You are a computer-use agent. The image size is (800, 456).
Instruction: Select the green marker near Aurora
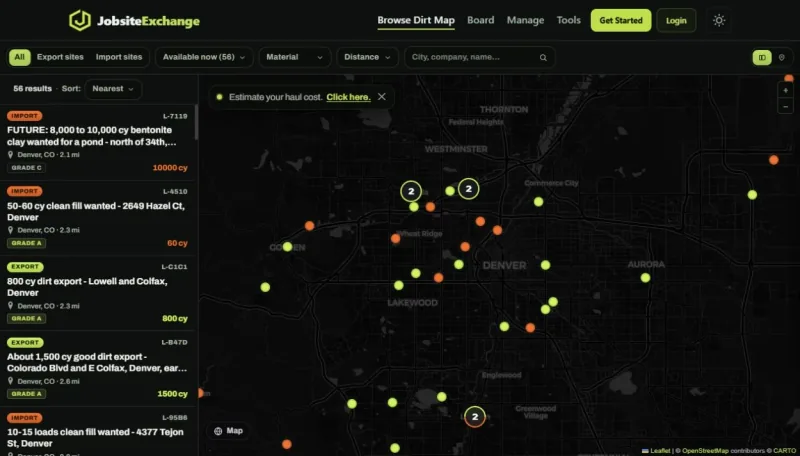tap(645, 278)
